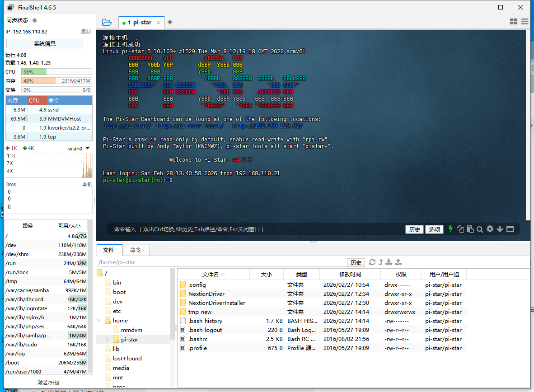Collapse the home folder in tree

99,320
